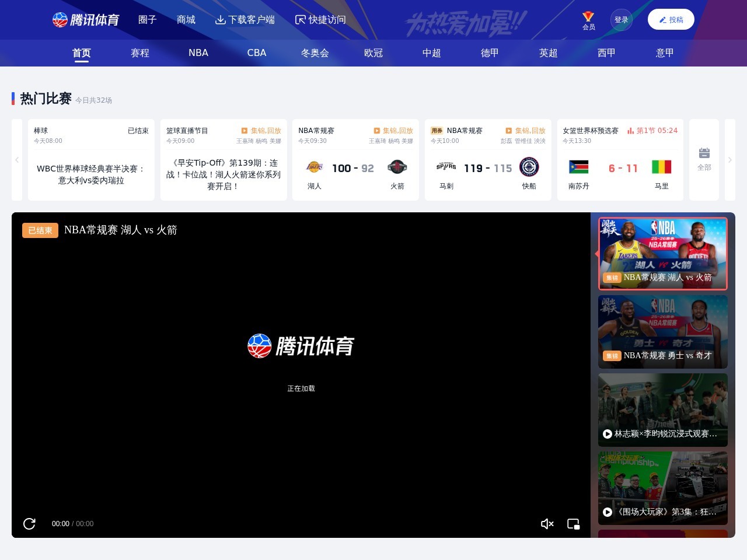
Task: Select Warriors vs Wizards video thumbnail
Action: pos(662,331)
